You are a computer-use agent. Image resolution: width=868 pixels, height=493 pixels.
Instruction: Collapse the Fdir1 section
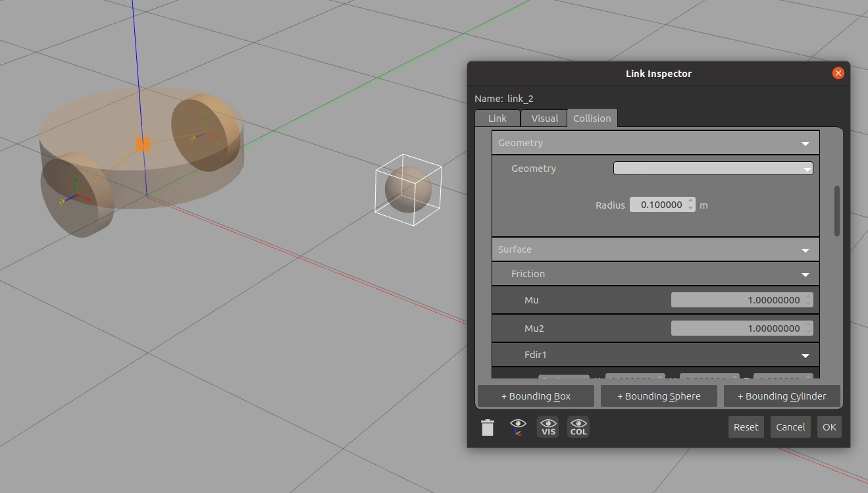click(x=805, y=355)
